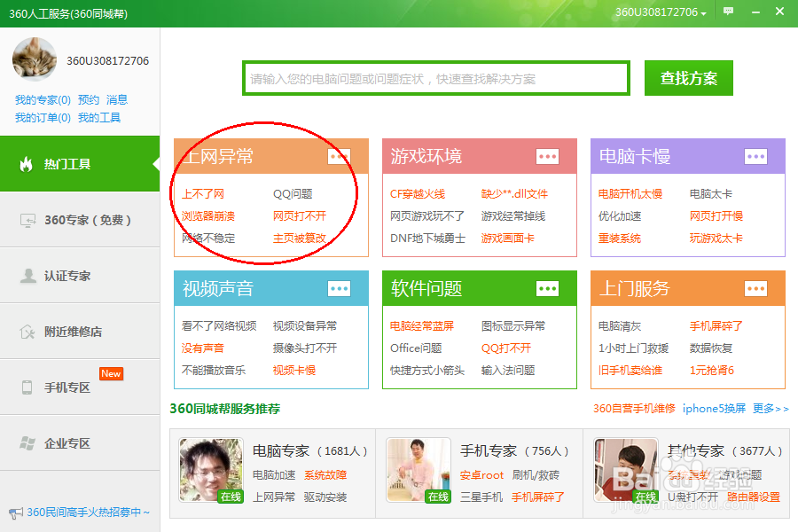Open the 上不了网 issue link
The height and width of the screenshot is (532, 798).
pos(203,194)
